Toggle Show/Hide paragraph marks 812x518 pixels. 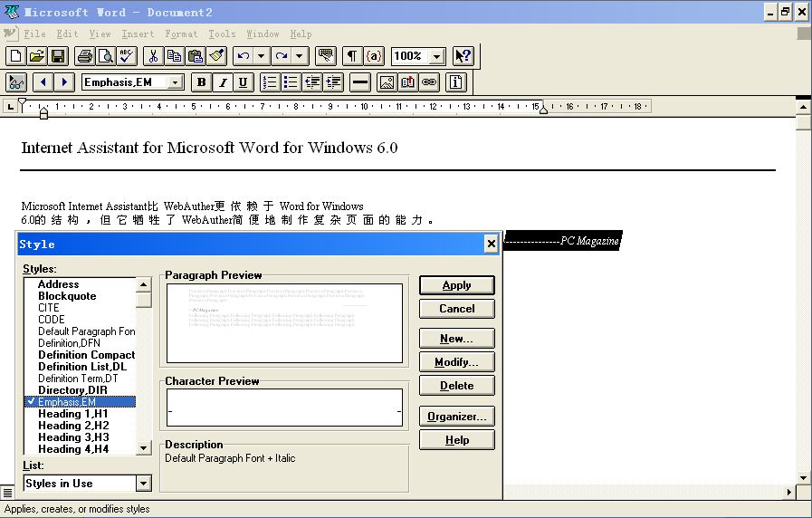(352, 56)
